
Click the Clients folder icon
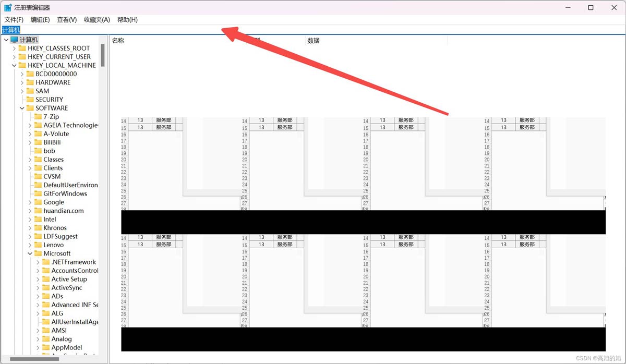(x=38, y=168)
